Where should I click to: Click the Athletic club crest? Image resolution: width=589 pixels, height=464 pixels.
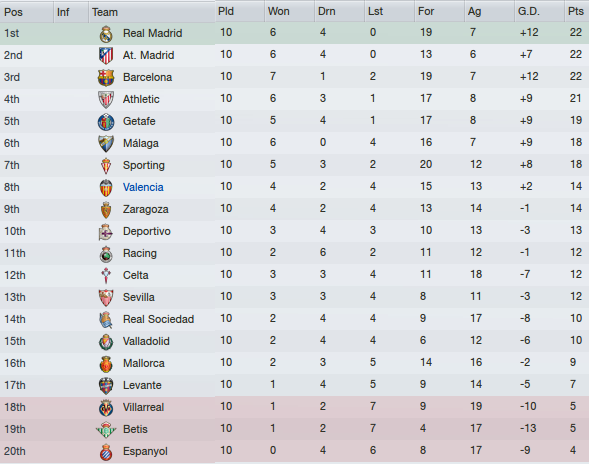point(106,100)
